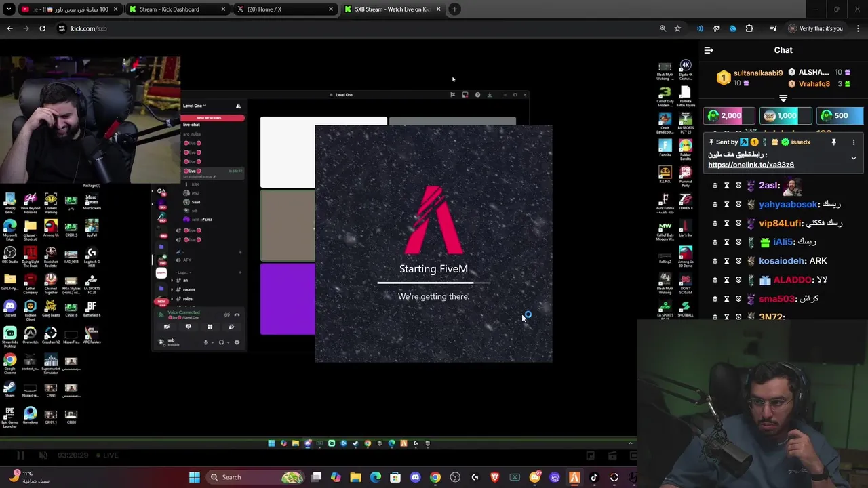Timeout the chat user ALADDO

click(x=726, y=280)
